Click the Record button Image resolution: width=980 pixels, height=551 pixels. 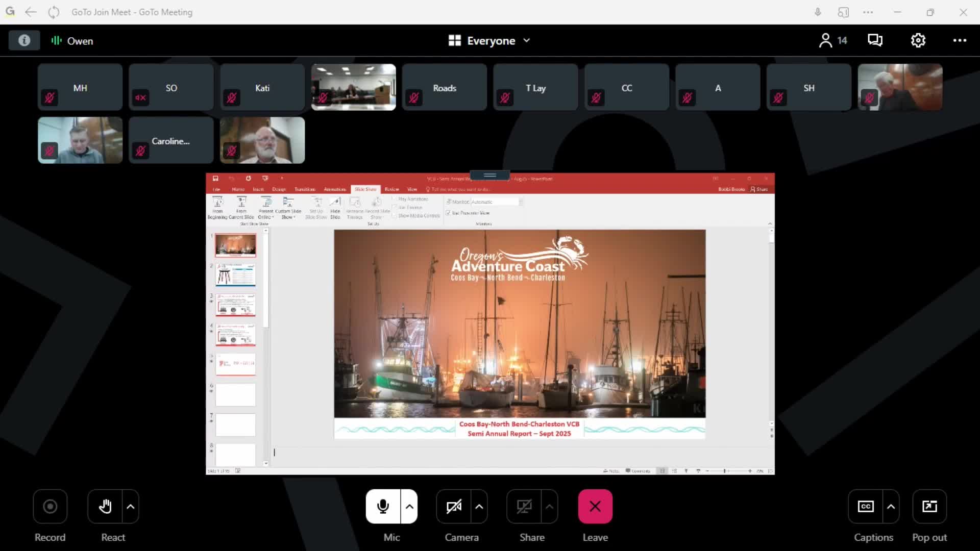pos(50,506)
